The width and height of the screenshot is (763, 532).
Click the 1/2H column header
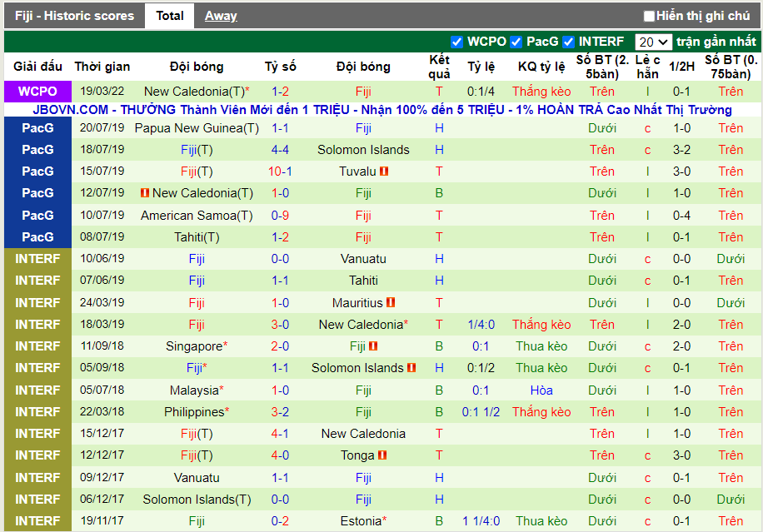tap(681, 67)
